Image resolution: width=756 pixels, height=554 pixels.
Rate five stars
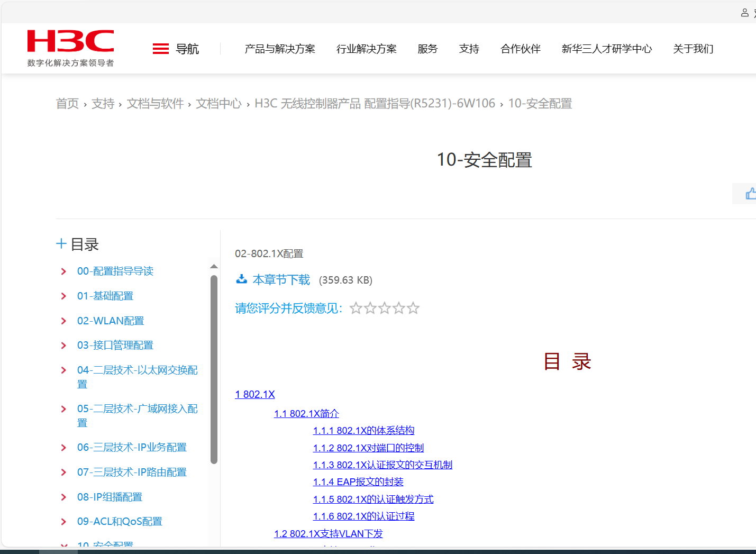[413, 308]
